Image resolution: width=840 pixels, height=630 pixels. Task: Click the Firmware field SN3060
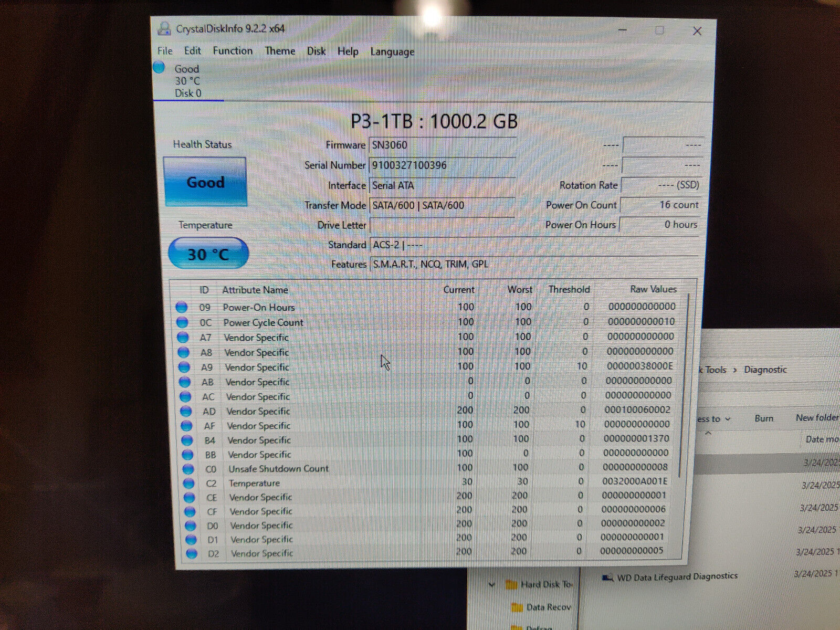442,145
